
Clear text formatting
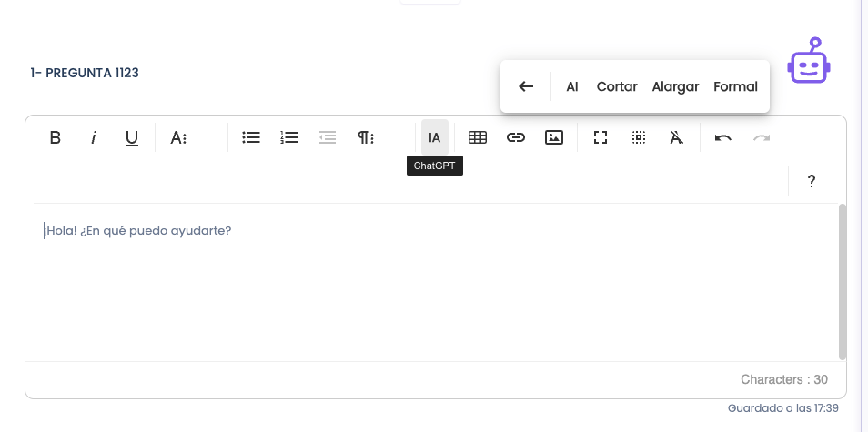676,137
